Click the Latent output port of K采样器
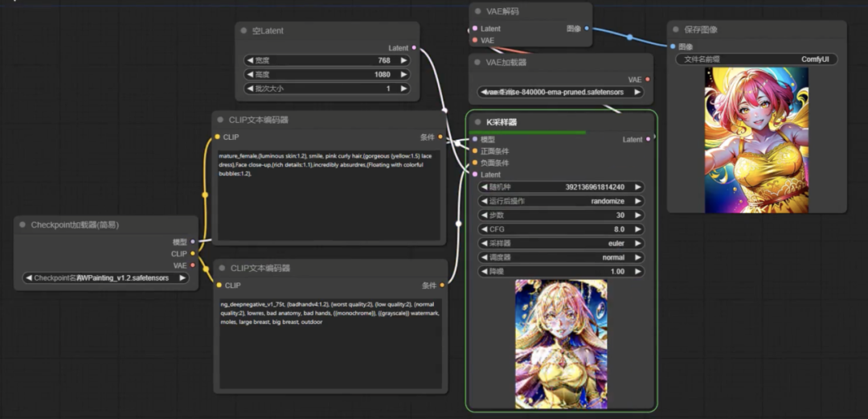This screenshot has height=419, width=868. pyautogui.click(x=649, y=139)
